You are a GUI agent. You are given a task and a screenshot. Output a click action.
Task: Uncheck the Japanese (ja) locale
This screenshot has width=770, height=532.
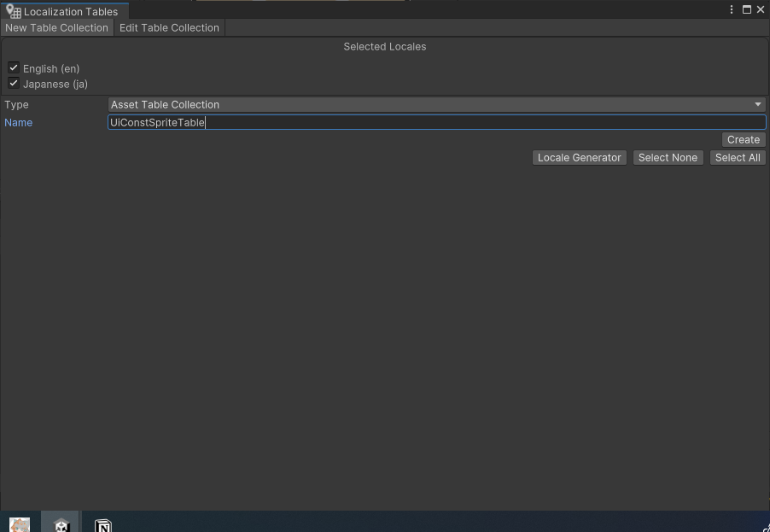click(14, 83)
